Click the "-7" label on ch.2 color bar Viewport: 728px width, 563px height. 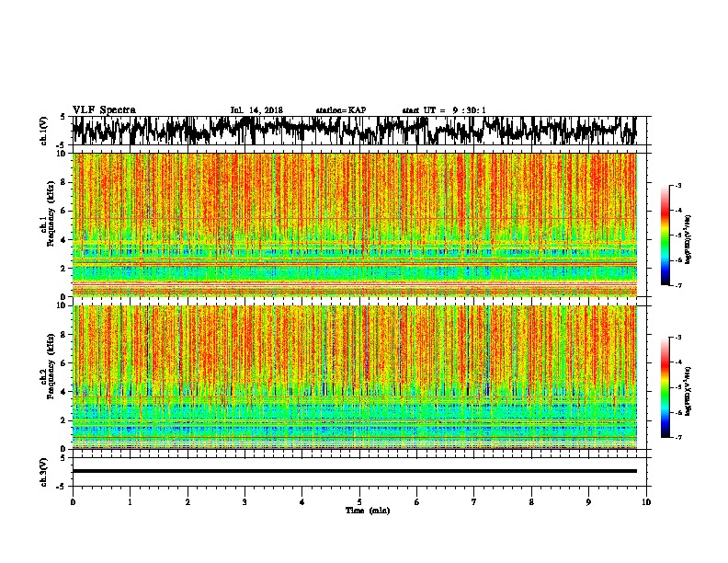678,438
